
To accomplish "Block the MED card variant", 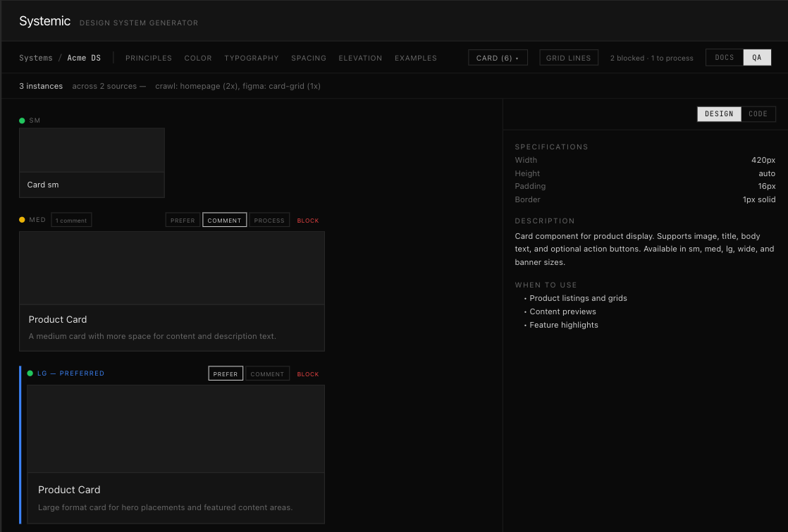I will tap(308, 221).
